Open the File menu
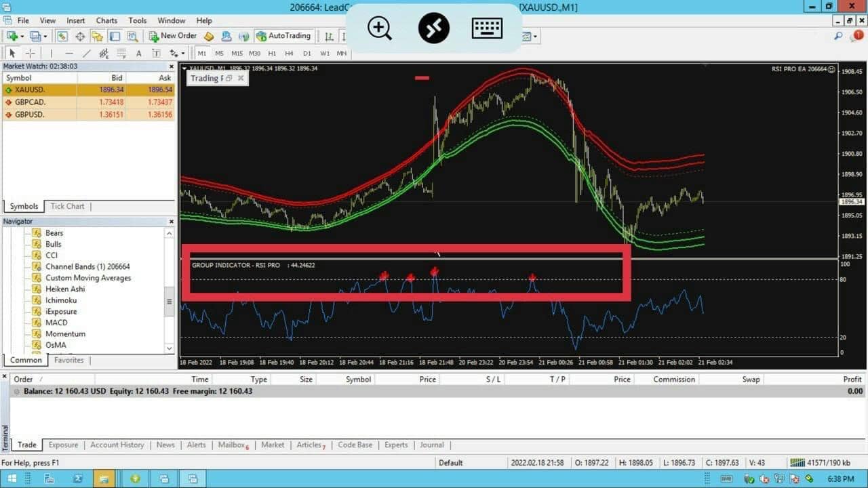Image resolution: width=868 pixels, height=488 pixels. (22, 20)
